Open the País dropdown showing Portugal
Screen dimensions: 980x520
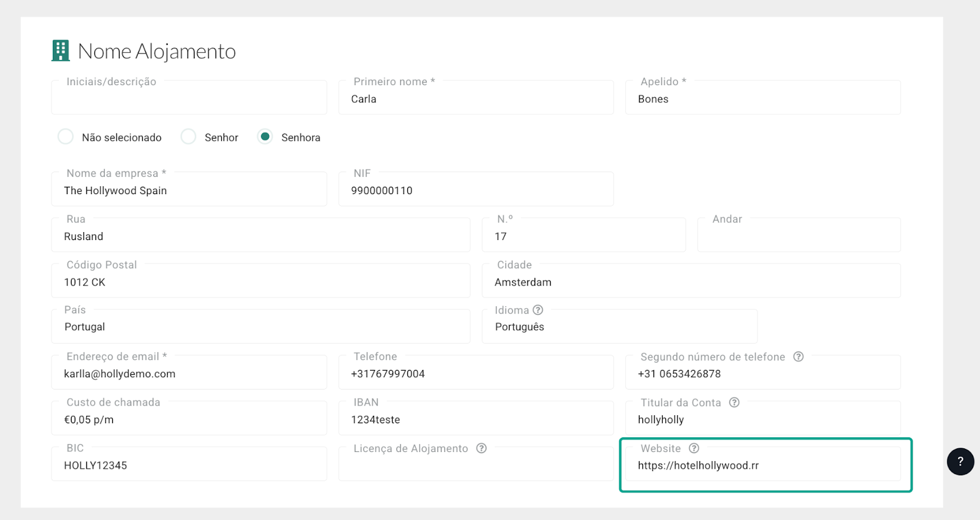point(261,326)
